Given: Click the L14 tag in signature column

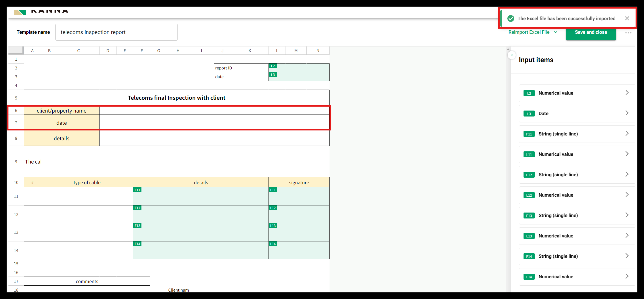Looking at the screenshot, I should pos(273,244).
